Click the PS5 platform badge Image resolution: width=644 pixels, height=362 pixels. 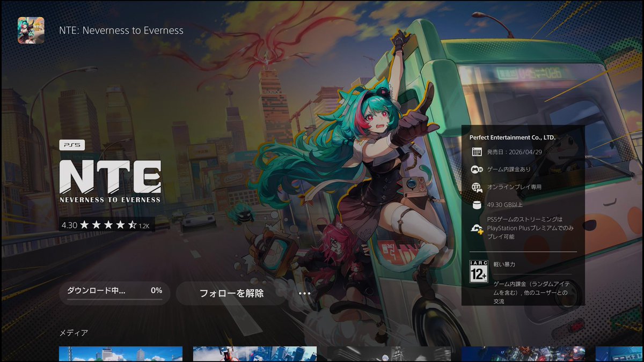(x=72, y=145)
